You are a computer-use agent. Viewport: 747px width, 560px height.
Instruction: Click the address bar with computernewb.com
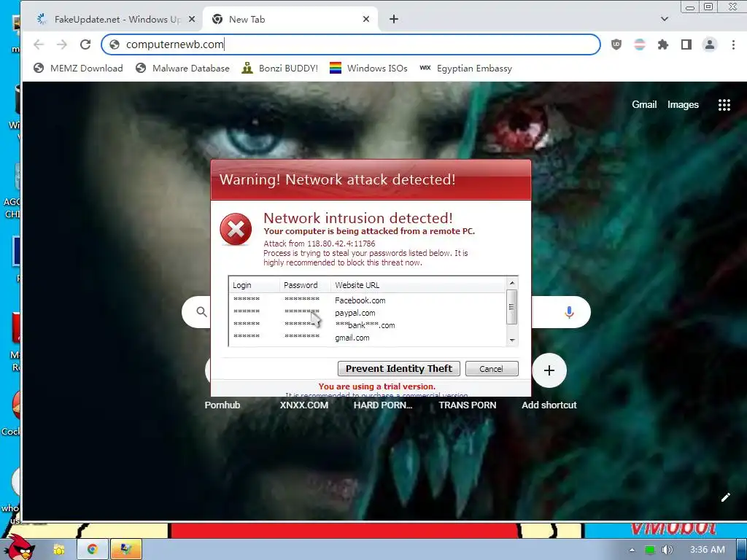351,44
